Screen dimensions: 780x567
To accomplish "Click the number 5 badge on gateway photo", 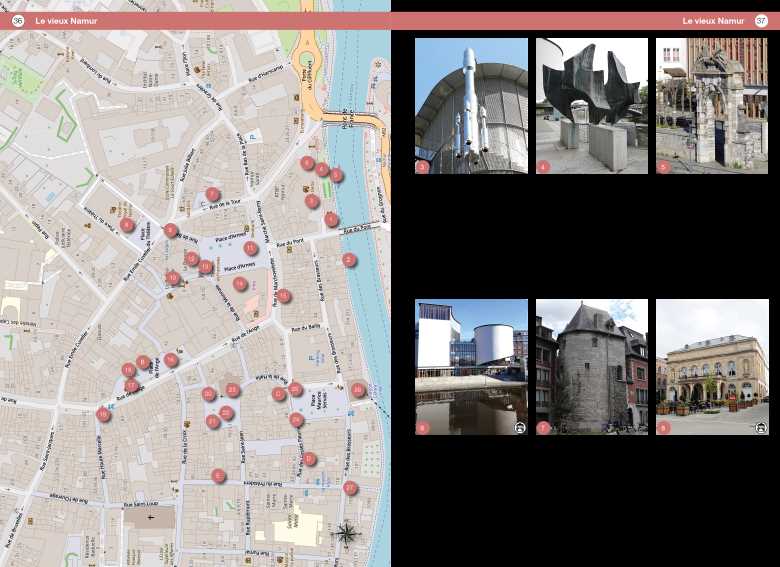I will pyautogui.click(x=663, y=167).
